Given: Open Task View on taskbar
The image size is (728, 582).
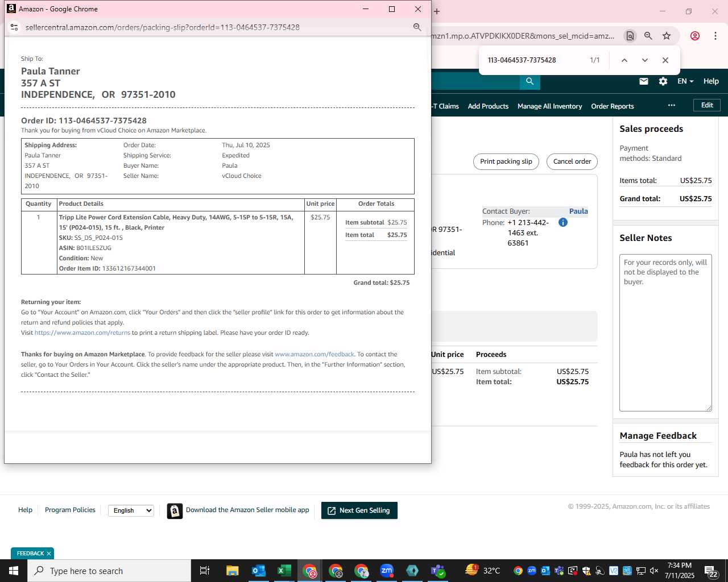Looking at the screenshot, I should (205, 571).
